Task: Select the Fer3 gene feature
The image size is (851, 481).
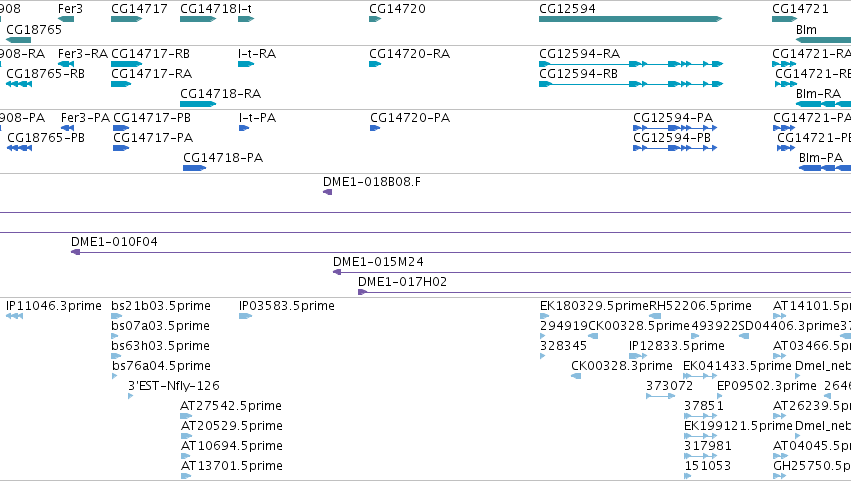Action: (x=66, y=19)
